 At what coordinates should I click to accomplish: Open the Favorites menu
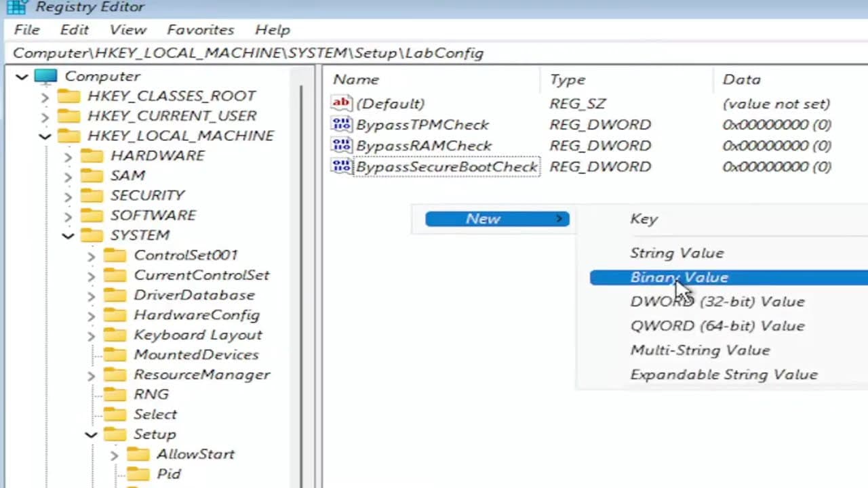click(x=201, y=30)
